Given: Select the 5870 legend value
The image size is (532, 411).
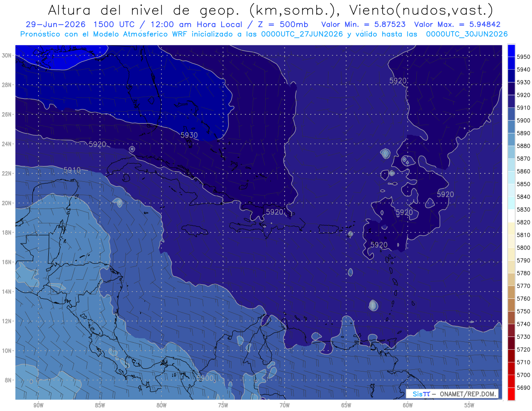Looking at the screenshot, I should (x=524, y=158).
